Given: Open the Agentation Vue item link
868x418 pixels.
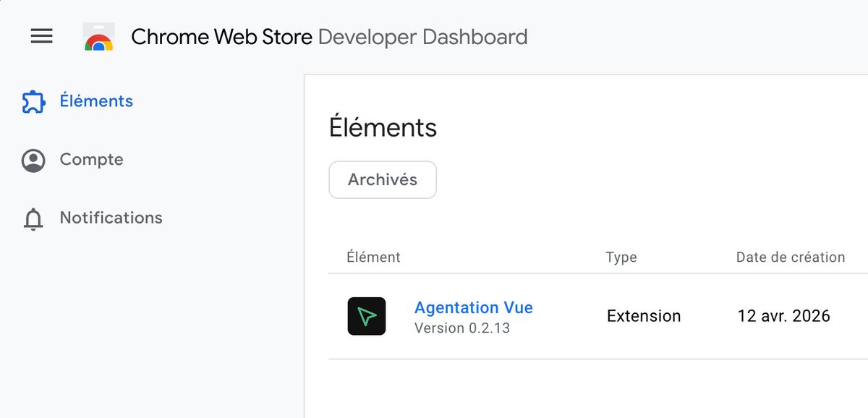Looking at the screenshot, I should 474,307.
